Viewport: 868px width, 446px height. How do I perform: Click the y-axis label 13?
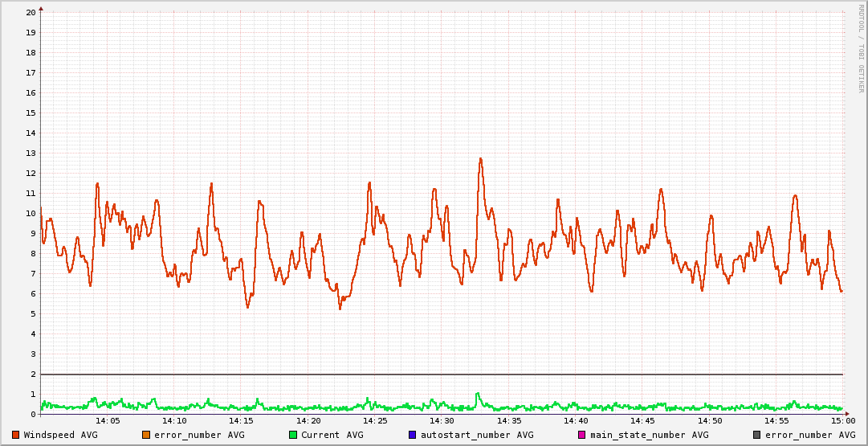pos(31,153)
